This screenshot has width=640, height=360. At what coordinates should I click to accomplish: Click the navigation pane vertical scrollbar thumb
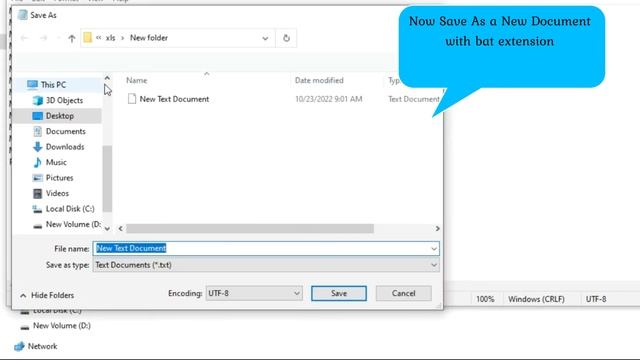point(107,179)
